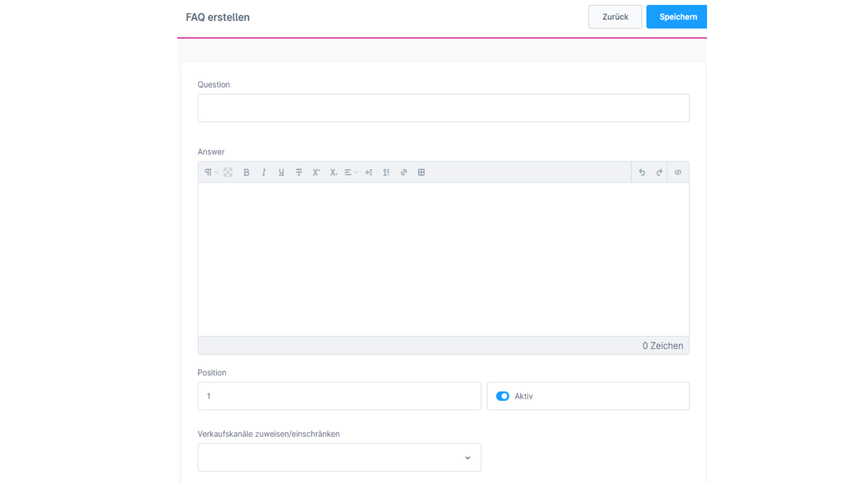The width and height of the screenshot is (868, 488).
Task: Apply superscript formatting
Action: 316,172
